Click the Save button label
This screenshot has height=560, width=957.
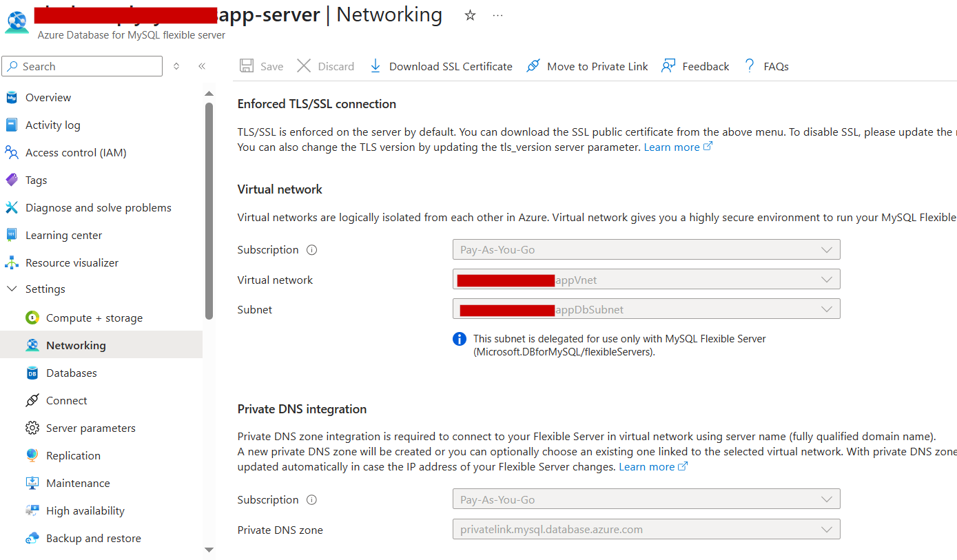(271, 67)
